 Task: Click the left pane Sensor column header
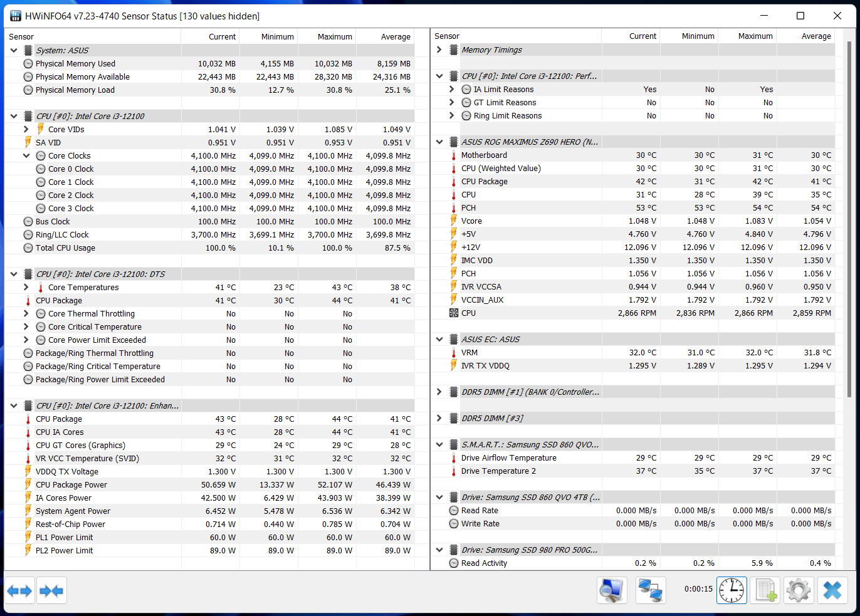(93, 36)
